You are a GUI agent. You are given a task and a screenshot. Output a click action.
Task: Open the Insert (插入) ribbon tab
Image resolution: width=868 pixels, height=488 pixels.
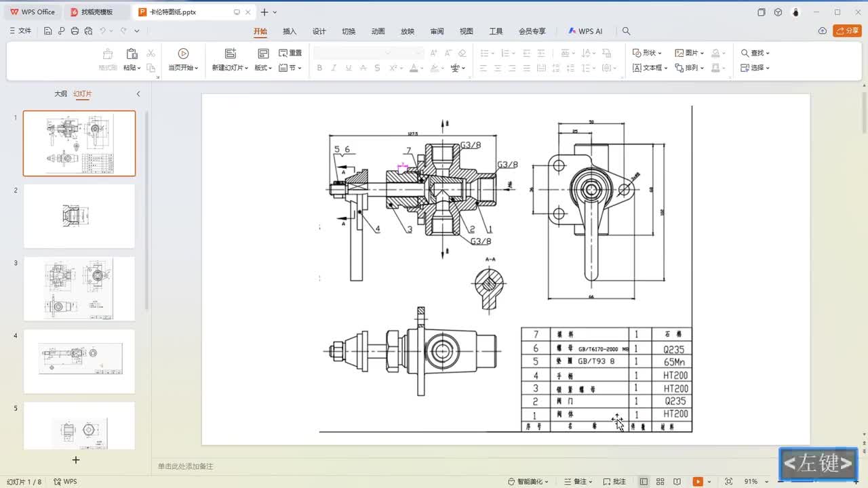[x=290, y=31]
